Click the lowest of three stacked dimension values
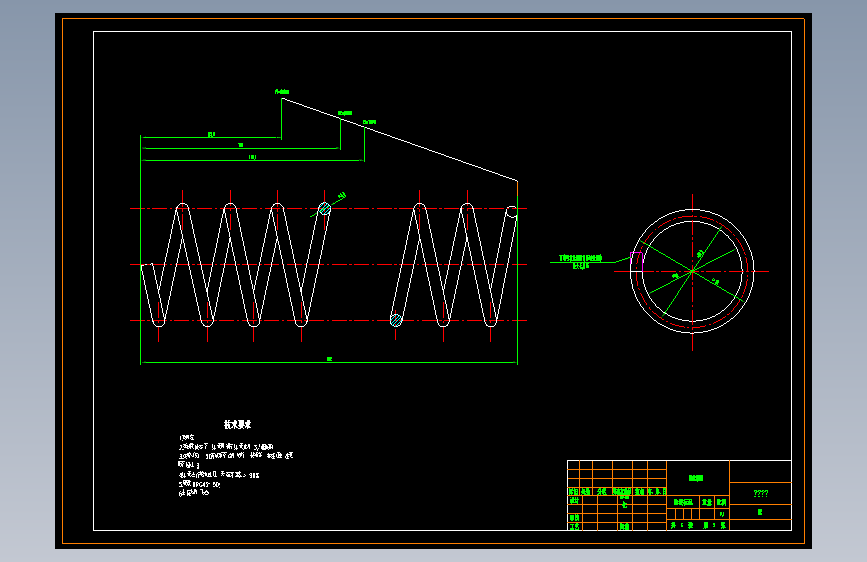The height and width of the screenshot is (562, 867). [x=253, y=158]
